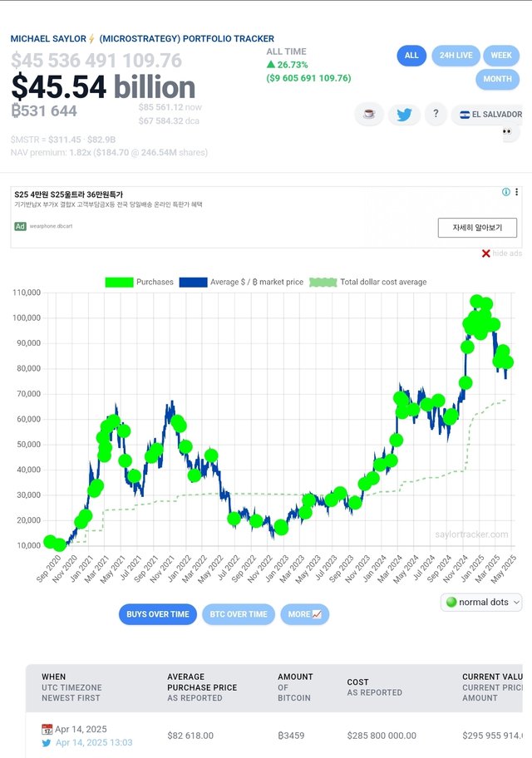Click the NAV premium 1.82x line
Image resolution: width=532 pixels, height=758 pixels.
[x=109, y=153]
